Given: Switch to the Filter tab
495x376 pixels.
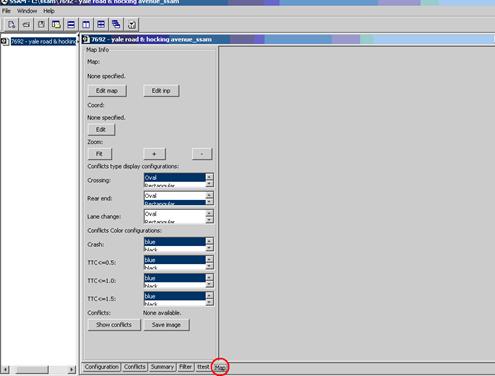Looking at the screenshot, I should pyautogui.click(x=185, y=367).
